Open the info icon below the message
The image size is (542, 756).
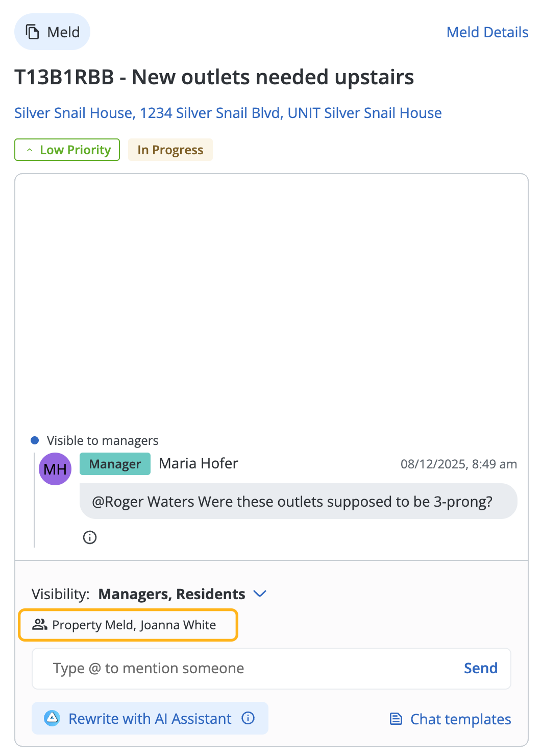[x=90, y=537]
